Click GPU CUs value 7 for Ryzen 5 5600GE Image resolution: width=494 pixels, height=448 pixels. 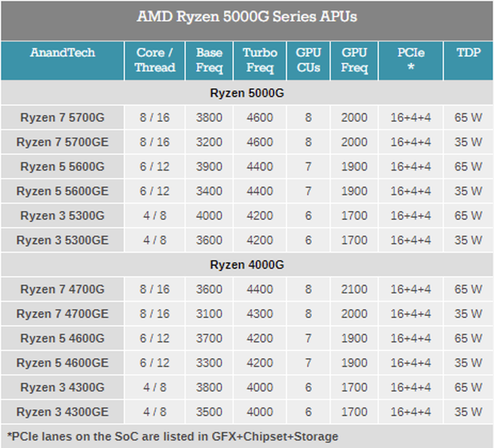tap(309, 192)
